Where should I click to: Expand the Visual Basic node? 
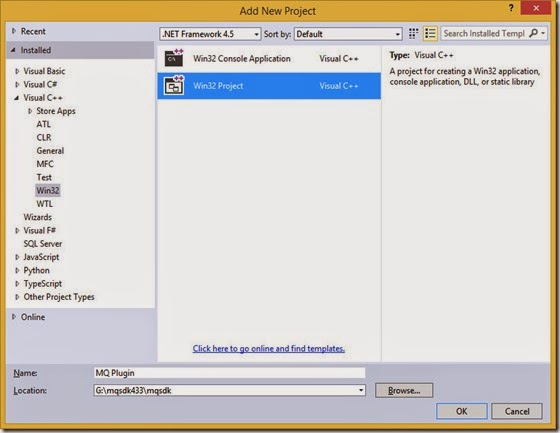coord(17,71)
